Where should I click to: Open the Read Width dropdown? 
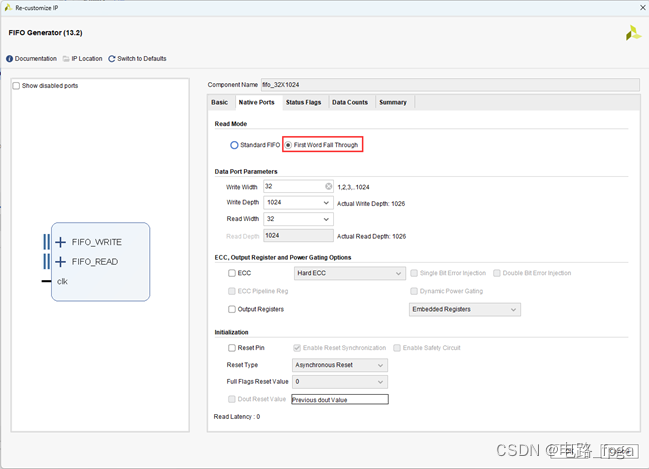pyautogui.click(x=298, y=219)
